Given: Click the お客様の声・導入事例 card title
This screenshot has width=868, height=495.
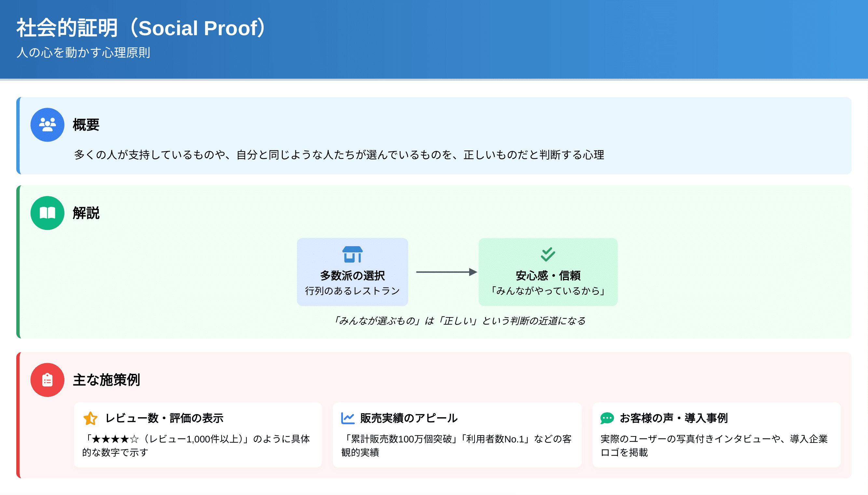Looking at the screenshot, I should click(x=673, y=418).
